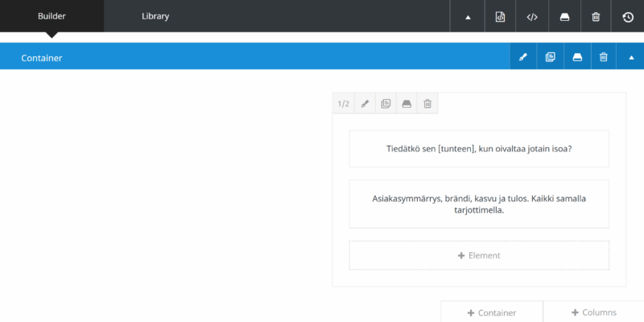Open builder history clock icon

[628, 17]
